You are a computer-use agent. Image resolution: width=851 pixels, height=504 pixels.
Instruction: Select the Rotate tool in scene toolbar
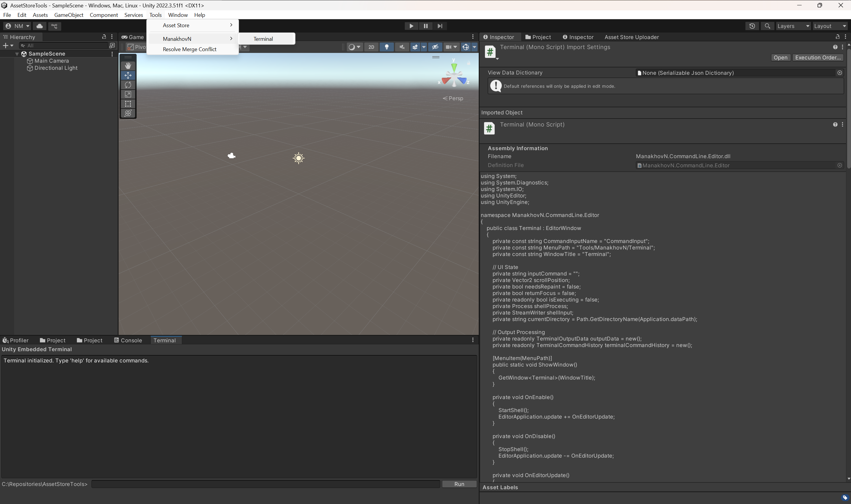[x=128, y=85]
